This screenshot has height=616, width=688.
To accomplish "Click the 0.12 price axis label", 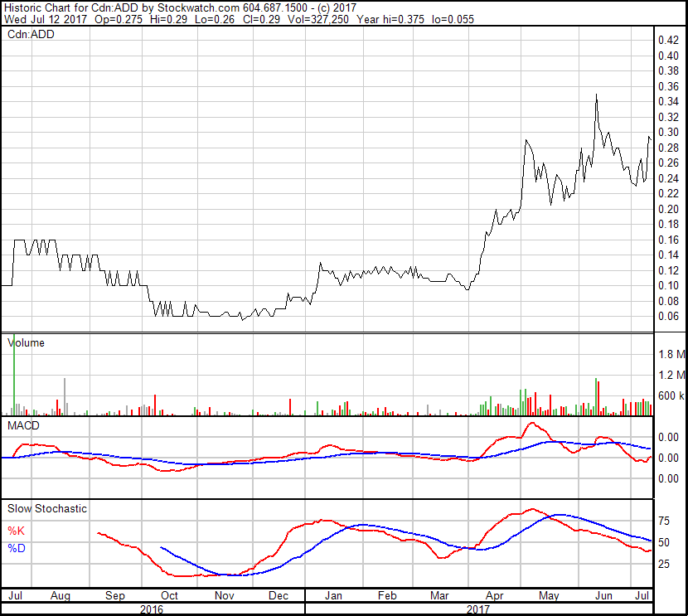I will pyautogui.click(x=668, y=270).
